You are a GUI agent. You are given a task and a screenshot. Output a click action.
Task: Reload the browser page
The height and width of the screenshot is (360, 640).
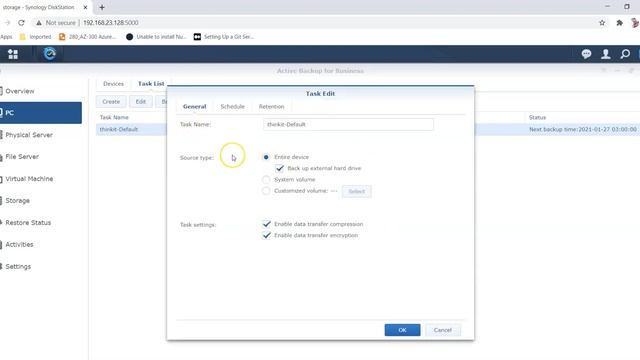pos(21,23)
